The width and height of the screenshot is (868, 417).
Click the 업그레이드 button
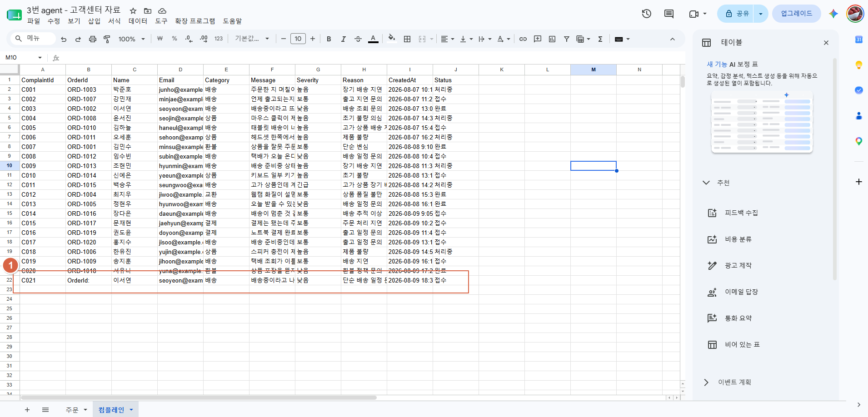(797, 14)
